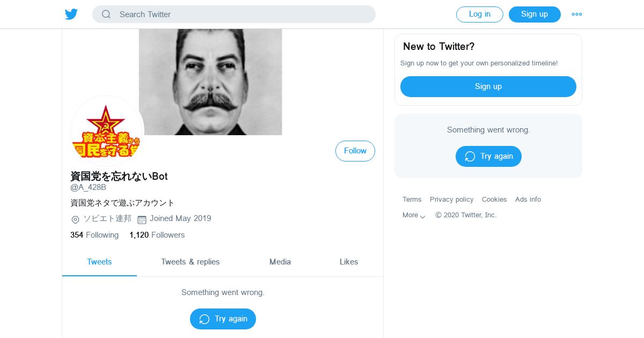
Task: Click the Twitter bird logo
Action: [71, 14]
